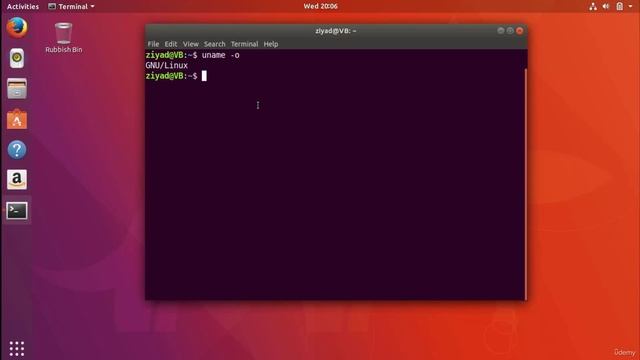The image size is (640, 360).
Task: Open the View menu in terminal
Action: (x=191, y=44)
